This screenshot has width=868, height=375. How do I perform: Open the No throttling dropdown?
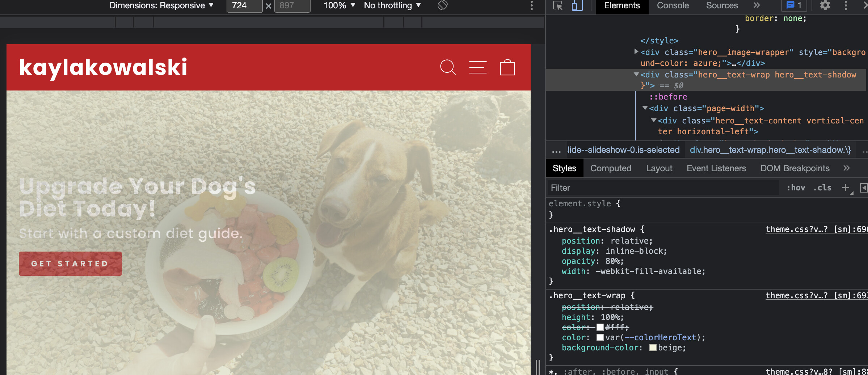pyautogui.click(x=392, y=5)
